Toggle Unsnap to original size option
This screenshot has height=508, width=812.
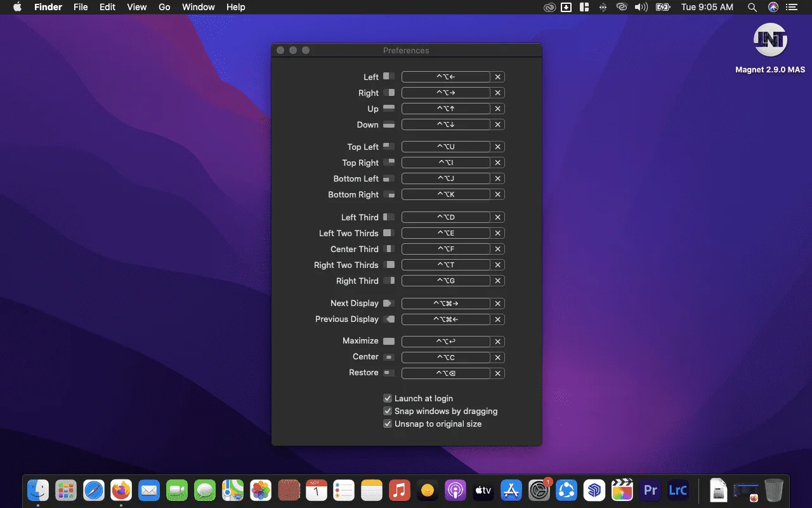coord(388,424)
